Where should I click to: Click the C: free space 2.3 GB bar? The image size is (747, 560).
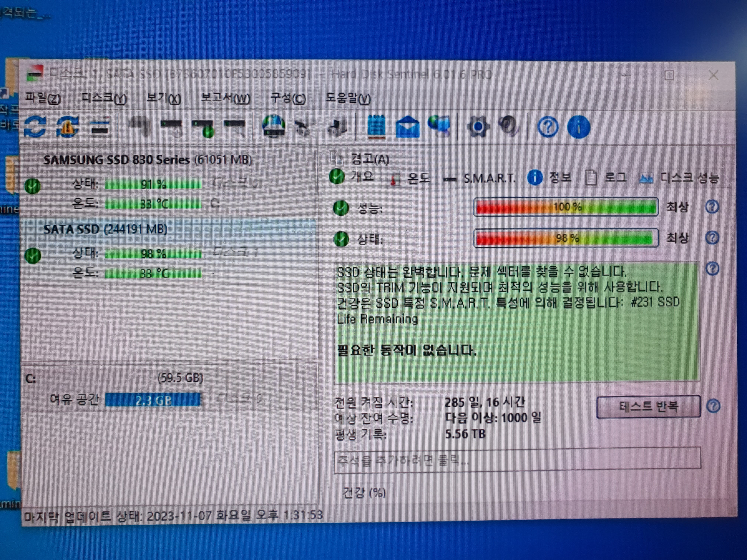tap(154, 400)
